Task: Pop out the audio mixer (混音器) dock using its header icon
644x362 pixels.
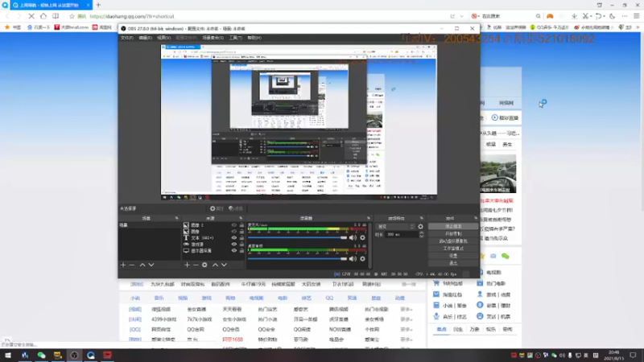Action: [369, 218]
